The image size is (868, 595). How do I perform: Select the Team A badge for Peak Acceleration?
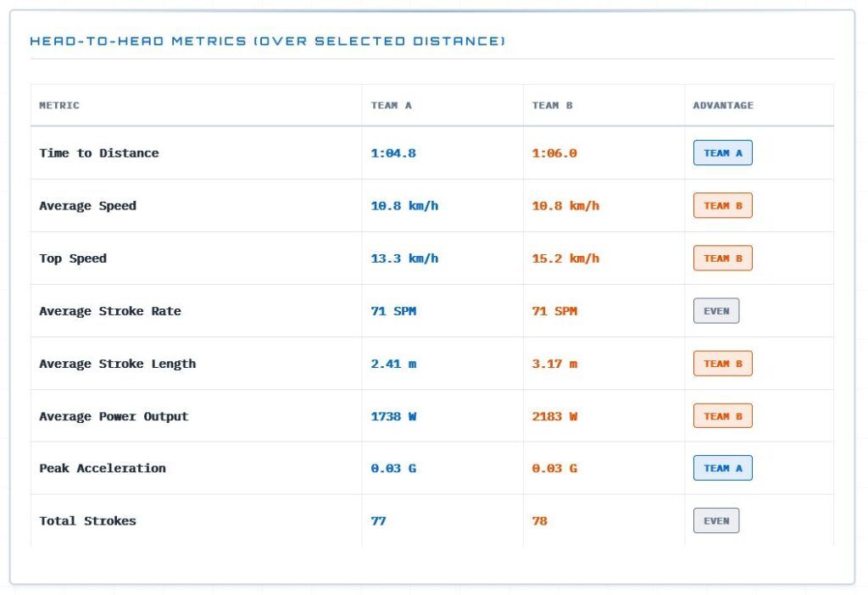722,468
